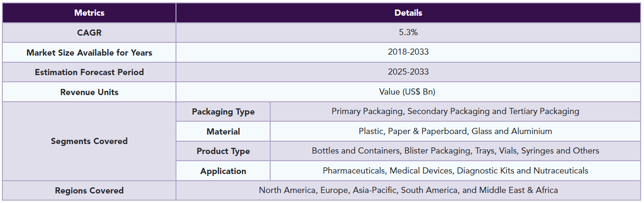The width and height of the screenshot is (644, 203).
Task: Click the 2025-2033 forecast value
Action: [x=408, y=72]
